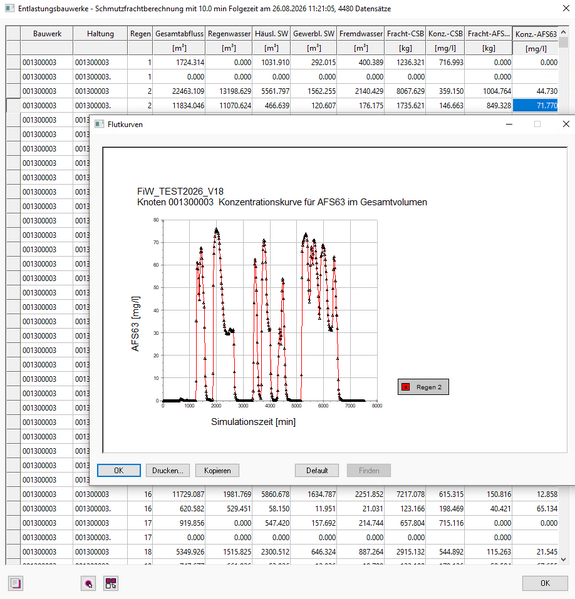This screenshot has width=575, height=599.
Task: Click the Konz.-AFS63 cell 21.545
Action: click(535, 552)
